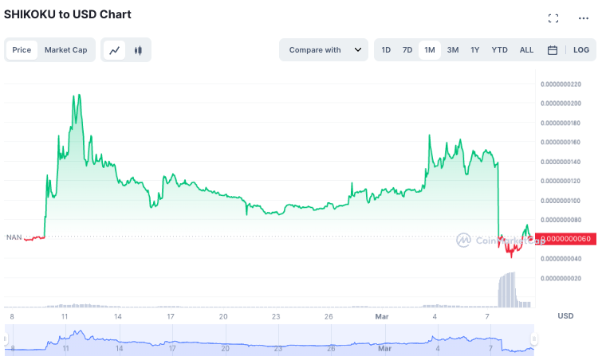Click the tall volume bars near March 7
Screen dimensions: 602x364
pyautogui.click(x=507, y=290)
